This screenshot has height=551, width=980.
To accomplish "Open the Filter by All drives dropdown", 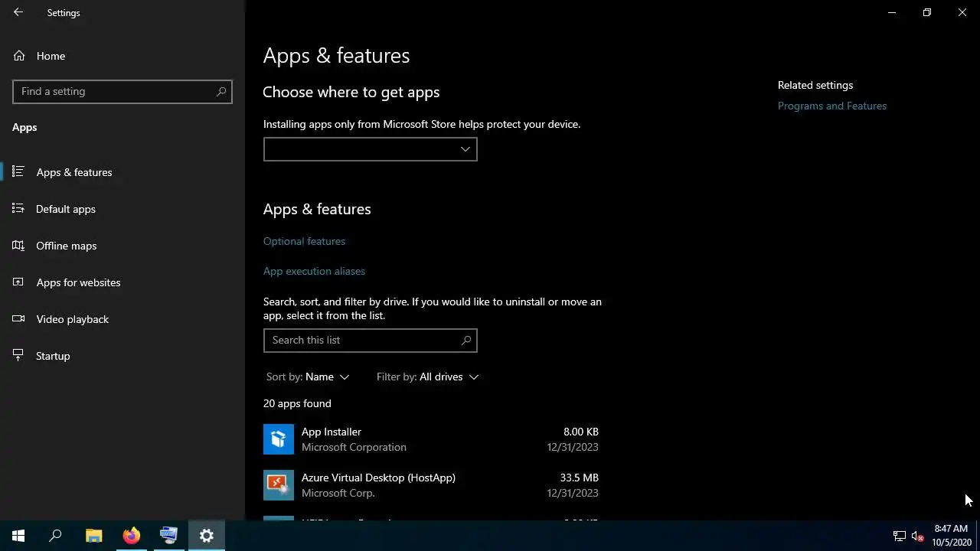I will (x=427, y=377).
